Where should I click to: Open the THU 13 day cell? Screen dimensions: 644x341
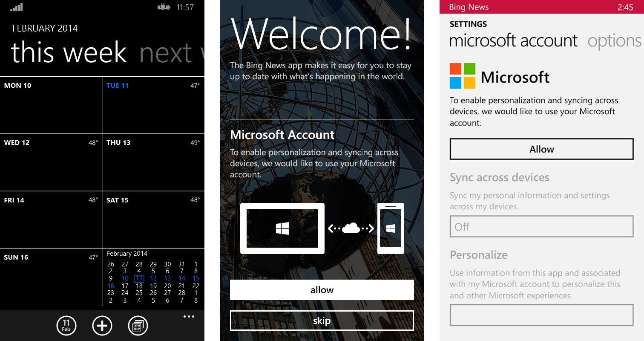tap(153, 162)
